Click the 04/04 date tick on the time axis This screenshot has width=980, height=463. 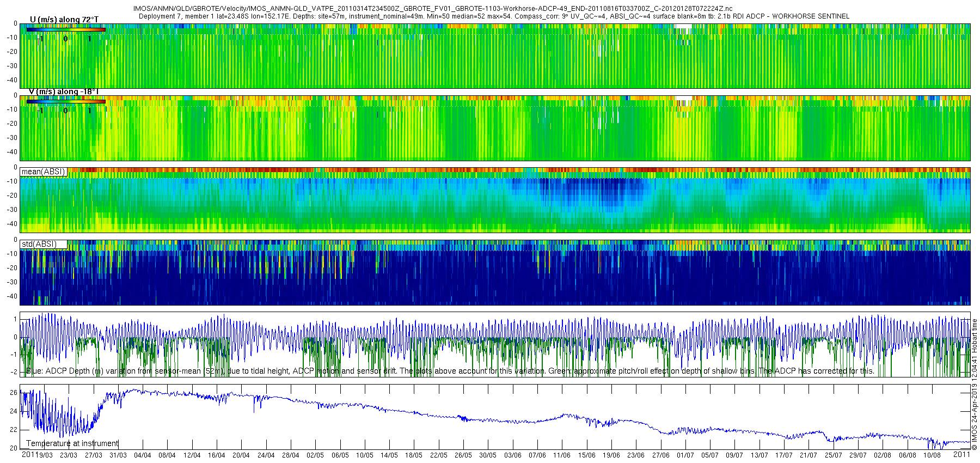click(x=143, y=455)
